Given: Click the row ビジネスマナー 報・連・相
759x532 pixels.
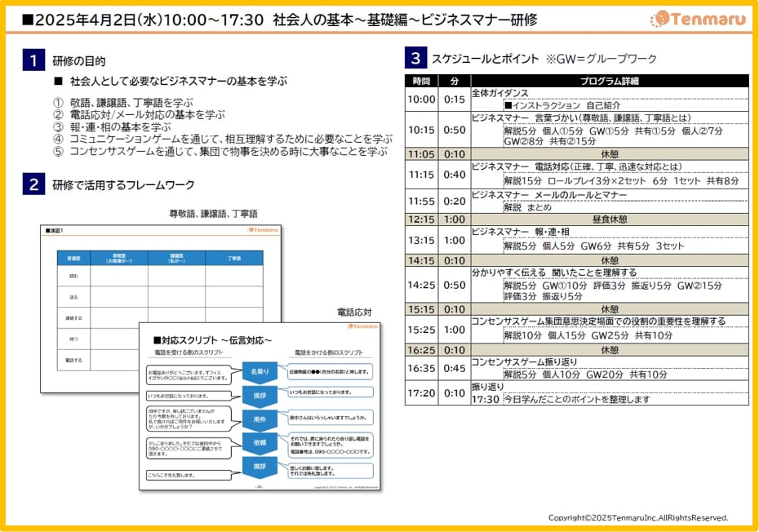Looking at the screenshot, I should (521, 232).
